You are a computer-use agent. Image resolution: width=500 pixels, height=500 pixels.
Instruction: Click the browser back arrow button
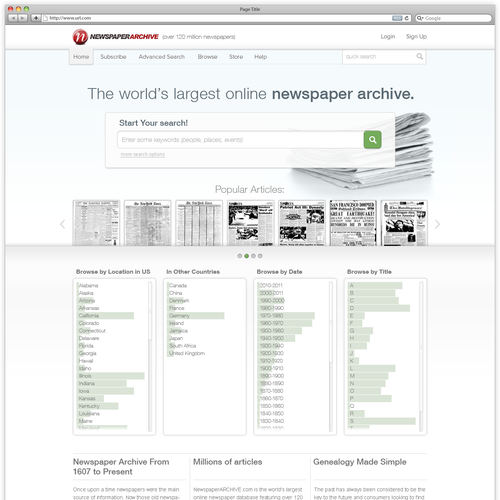(13, 18)
